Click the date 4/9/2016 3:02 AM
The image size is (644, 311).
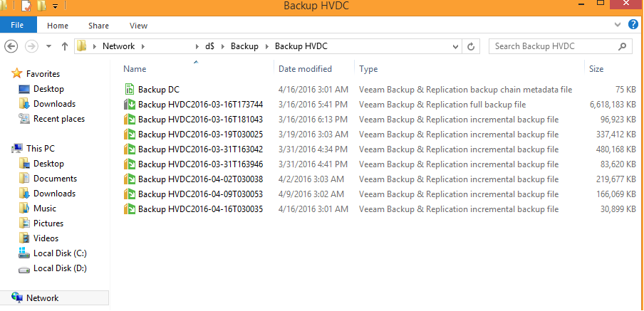[311, 194]
